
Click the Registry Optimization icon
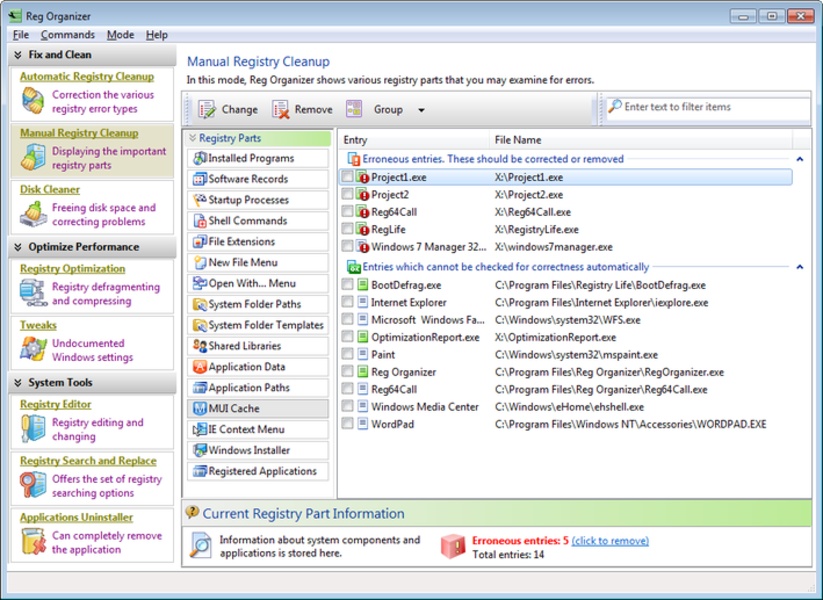[x=33, y=293]
